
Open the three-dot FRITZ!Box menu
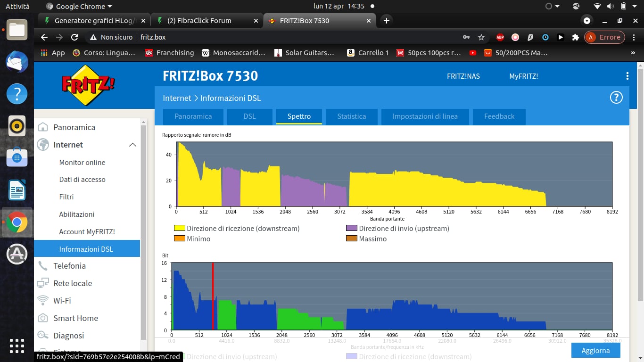coord(627,76)
